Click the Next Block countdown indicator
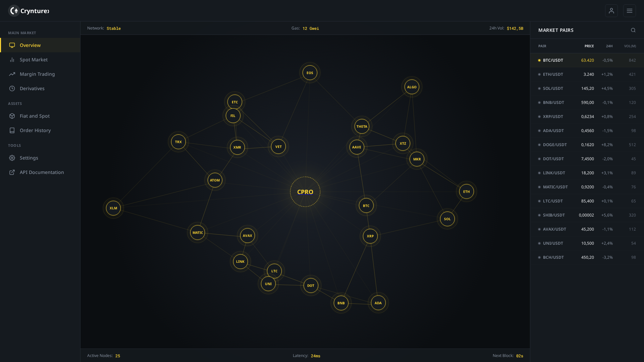The width and height of the screenshot is (644, 362). tap(520, 356)
